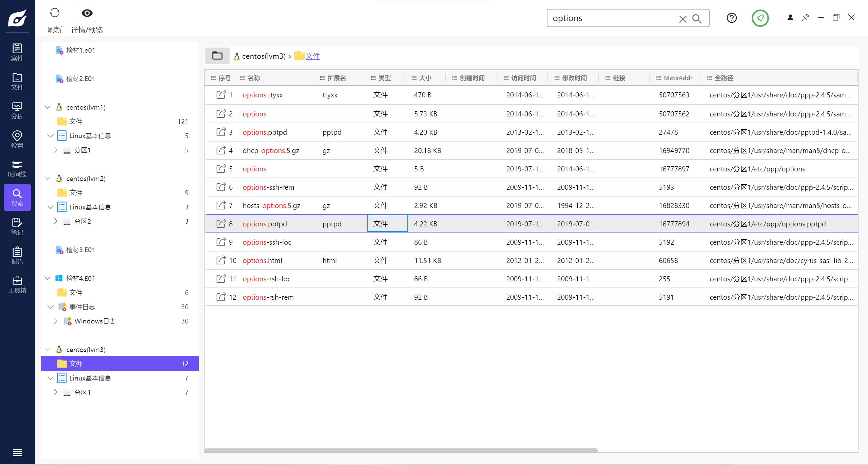
Task: Collapse the centos(lvm3) tree node
Action: (x=48, y=350)
